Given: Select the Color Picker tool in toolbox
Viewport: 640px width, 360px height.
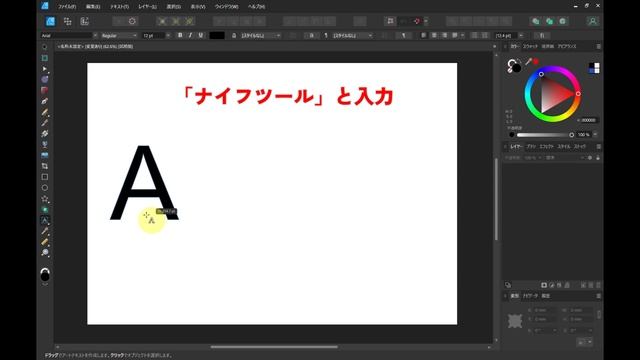Looking at the screenshot, I should [x=44, y=231].
